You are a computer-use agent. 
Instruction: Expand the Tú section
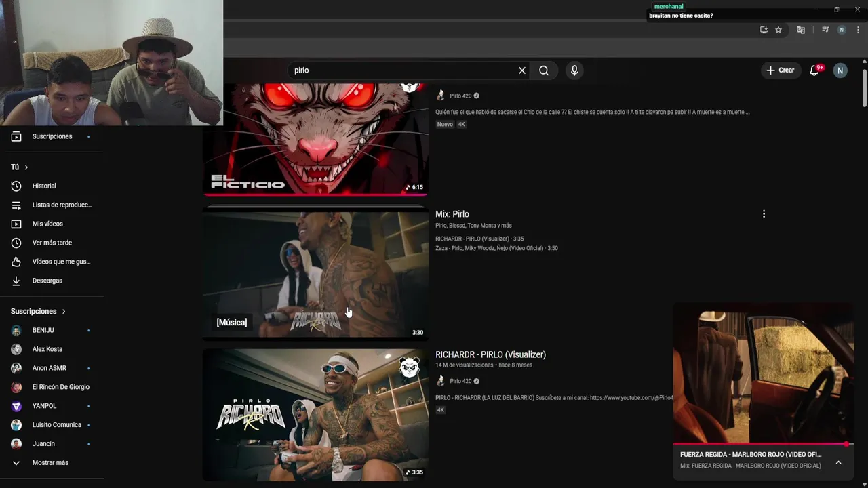click(x=19, y=167)
